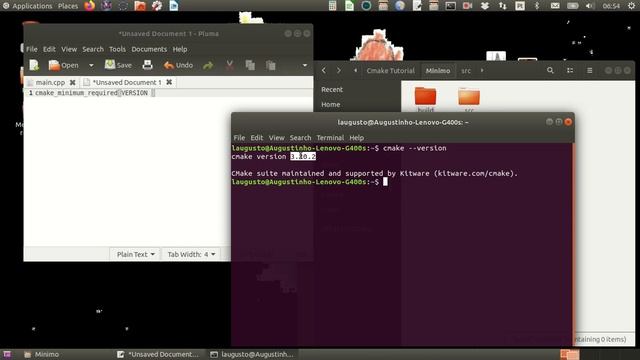Open the network connections tray icon

502,5
